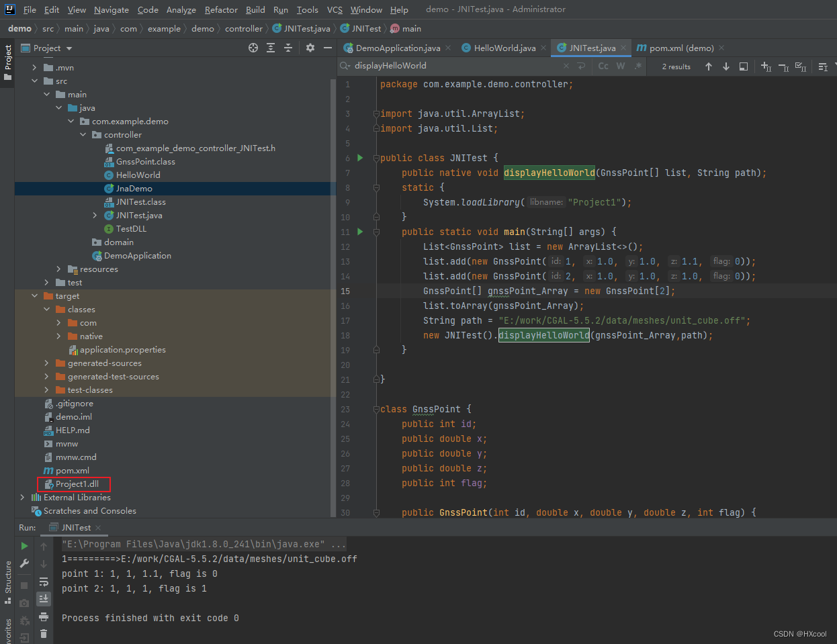
Task: Click the controller breadcrumb
Action: 244,29
